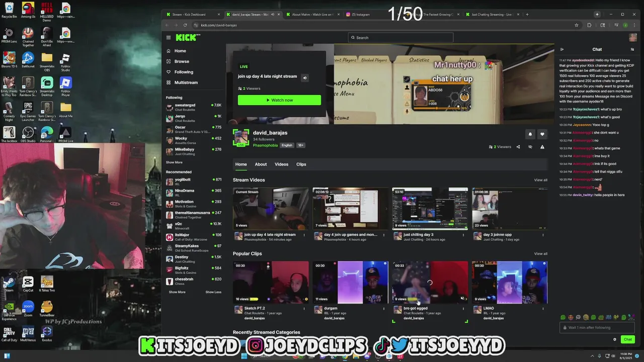Open the 'durgam' clip thumbnail
Screen dimensions: 644x362
[x=350, y=282]
